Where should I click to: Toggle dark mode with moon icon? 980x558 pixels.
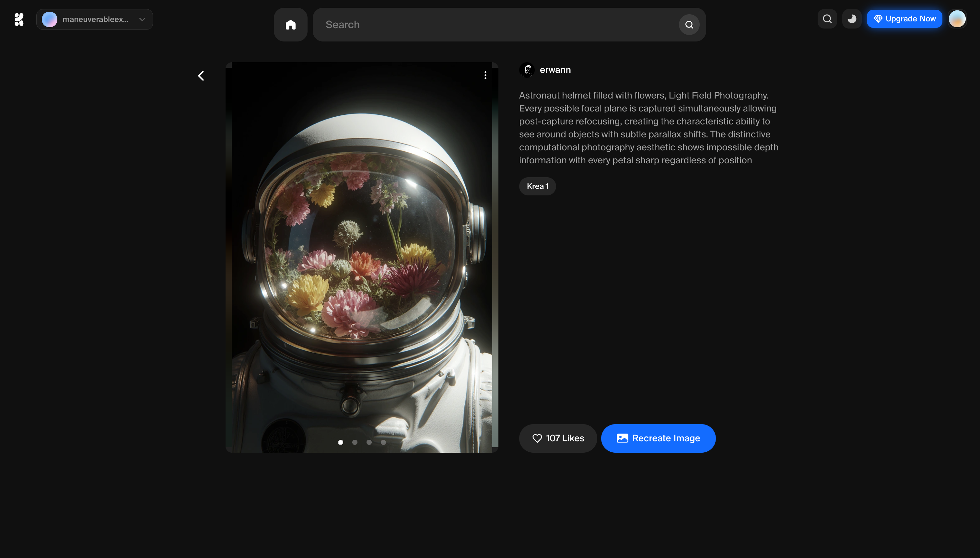[x=852, y=19]
